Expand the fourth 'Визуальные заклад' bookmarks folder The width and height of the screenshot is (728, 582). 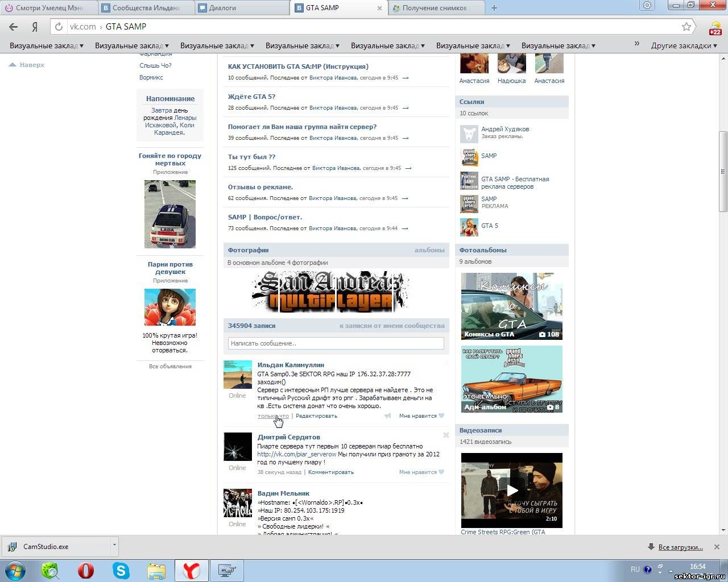pyautogui.click(x=303, y=45)
